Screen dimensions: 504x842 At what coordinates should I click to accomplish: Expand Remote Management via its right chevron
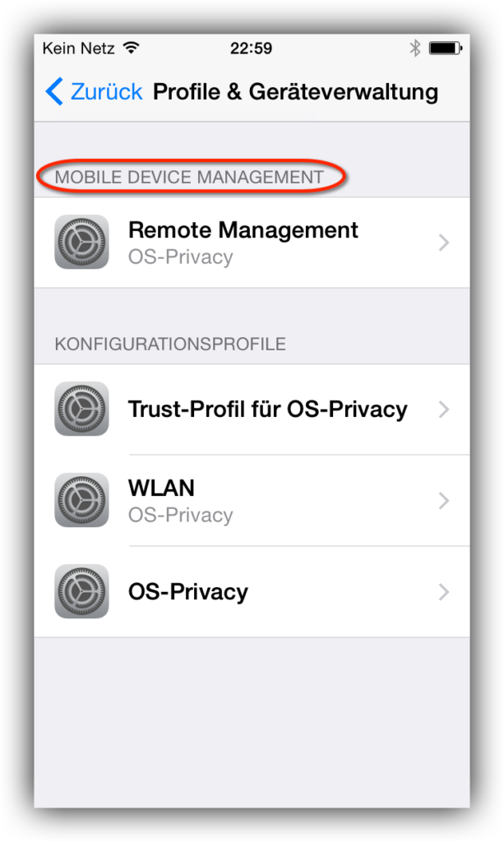tap(443, 243)
